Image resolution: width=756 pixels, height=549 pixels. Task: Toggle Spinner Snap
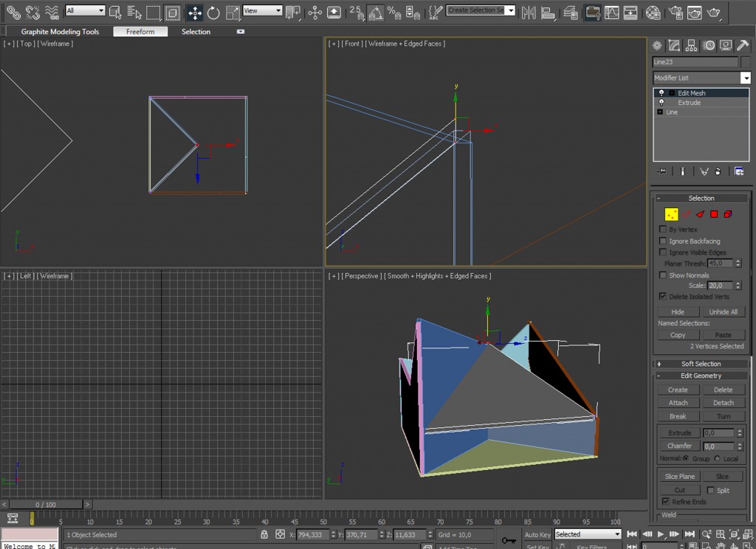413,13
